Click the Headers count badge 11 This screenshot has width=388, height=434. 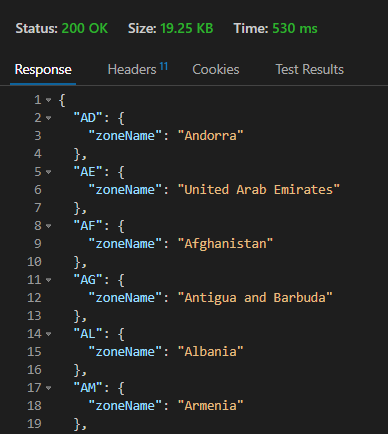164,66
